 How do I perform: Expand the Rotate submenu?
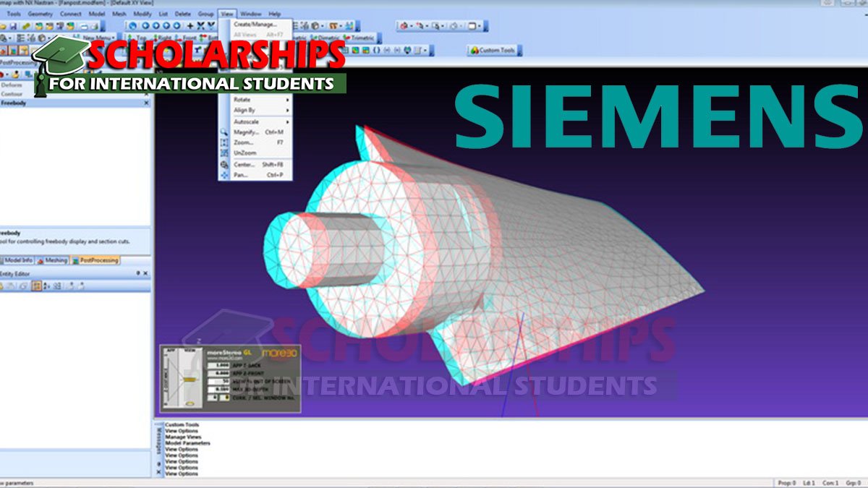pyautogui.click(x=255, y=99)
